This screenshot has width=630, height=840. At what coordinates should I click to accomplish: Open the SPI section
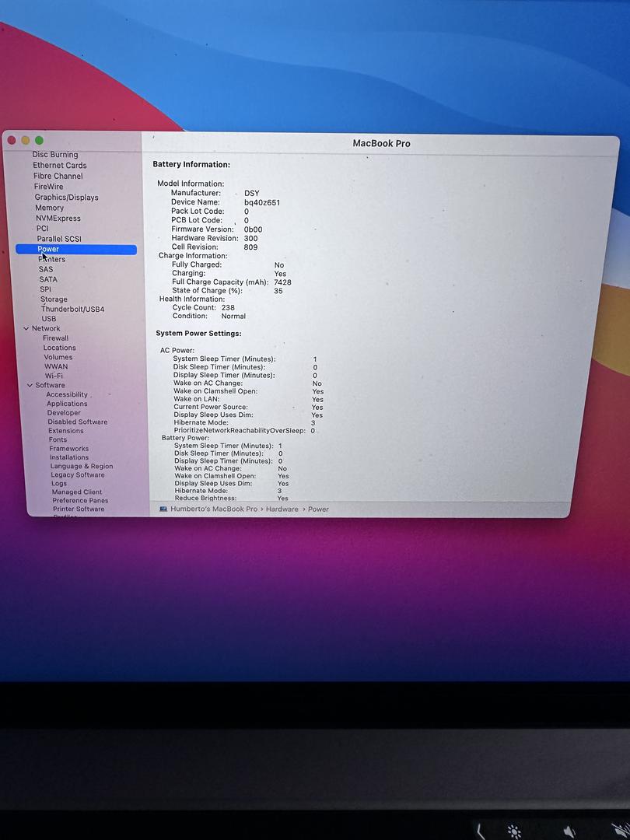tap(46, 289)
